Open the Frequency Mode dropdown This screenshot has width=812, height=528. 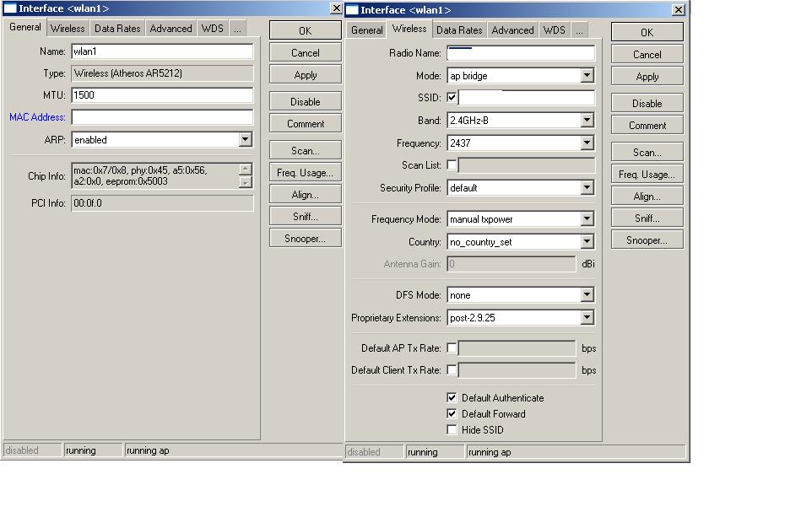[x=587, y=219]
